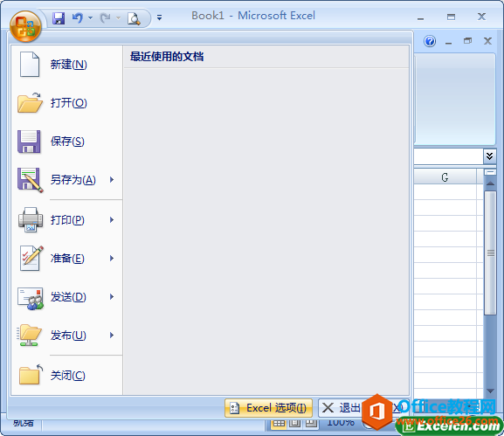The width and height of the screenshot is (504, 436).
Task: Select column G header
Action: tap(445, 177)
